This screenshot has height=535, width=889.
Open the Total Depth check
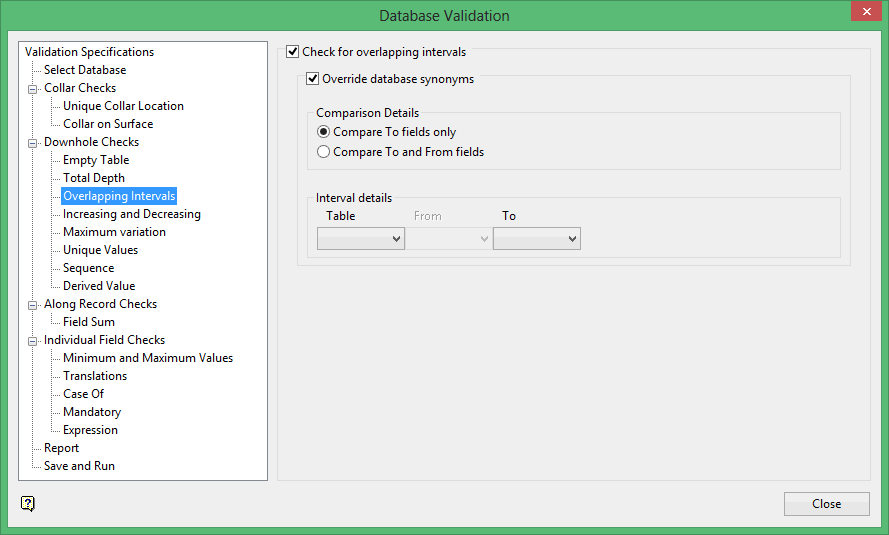click(x=94, y=178)
